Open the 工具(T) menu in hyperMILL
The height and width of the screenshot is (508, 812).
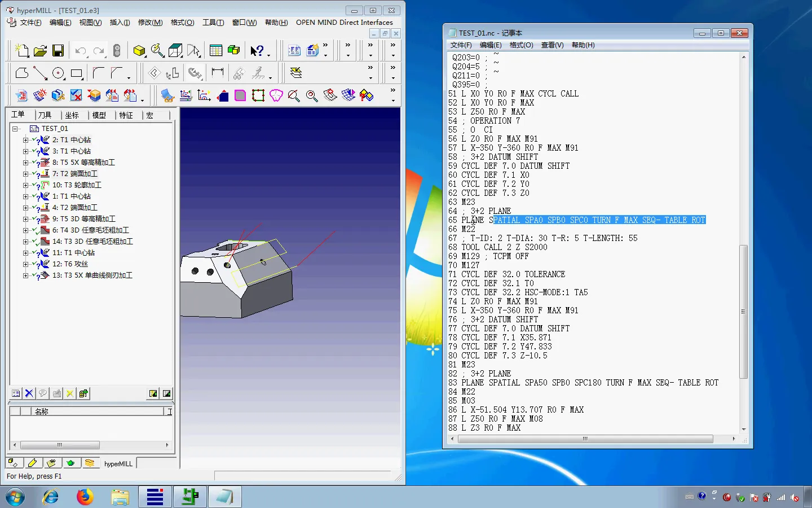pos(213,23)
